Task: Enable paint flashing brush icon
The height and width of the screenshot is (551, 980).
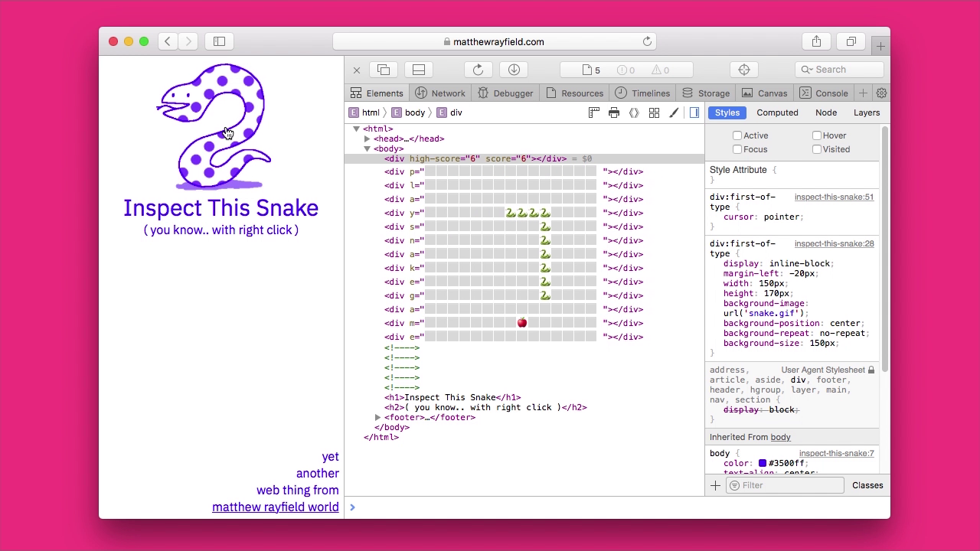Action: (674, 112)
